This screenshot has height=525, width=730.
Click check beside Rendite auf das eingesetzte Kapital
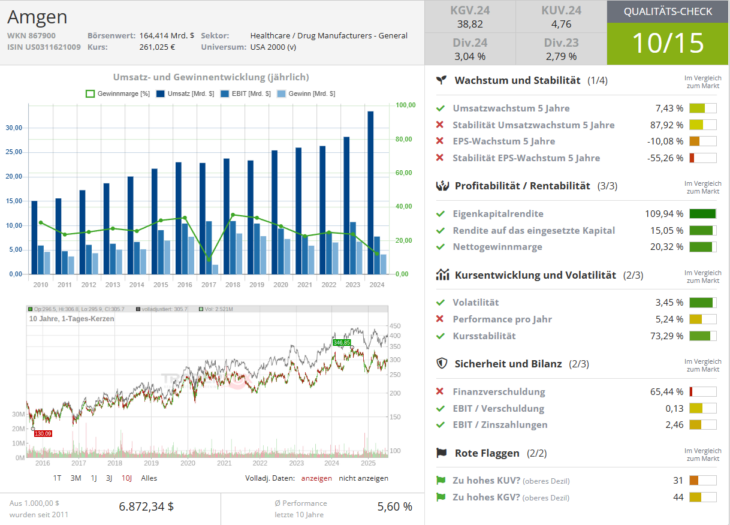(x=440, y=230)
